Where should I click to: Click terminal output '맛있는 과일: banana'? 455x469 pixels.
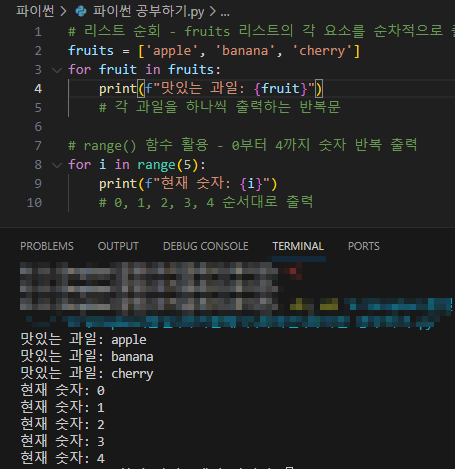coord(87,356)
